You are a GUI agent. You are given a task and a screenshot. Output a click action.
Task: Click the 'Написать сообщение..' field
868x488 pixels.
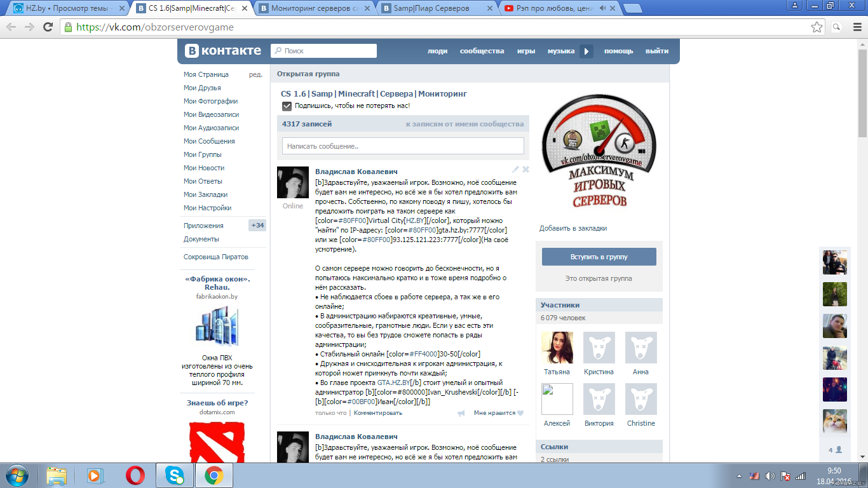pos(403,146)
